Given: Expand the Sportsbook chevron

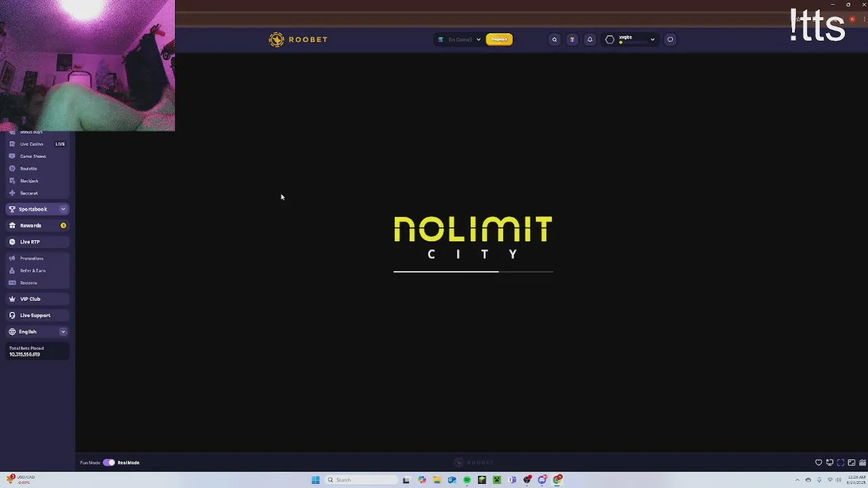Looking at the screenshot, I should [x=63, y=209].
